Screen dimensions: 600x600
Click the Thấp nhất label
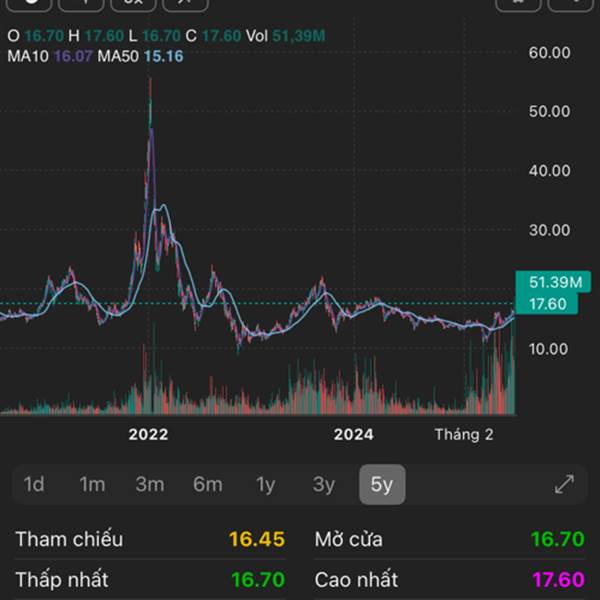(x=62, y=579)
